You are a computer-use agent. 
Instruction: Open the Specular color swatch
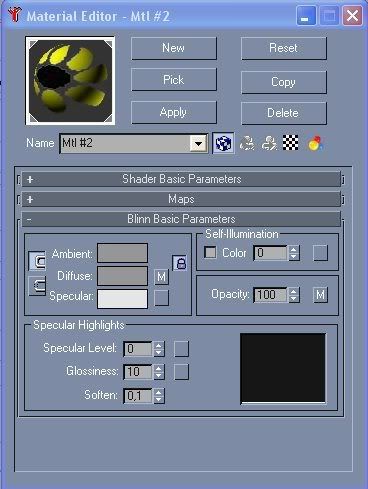[x=122, y=299]
